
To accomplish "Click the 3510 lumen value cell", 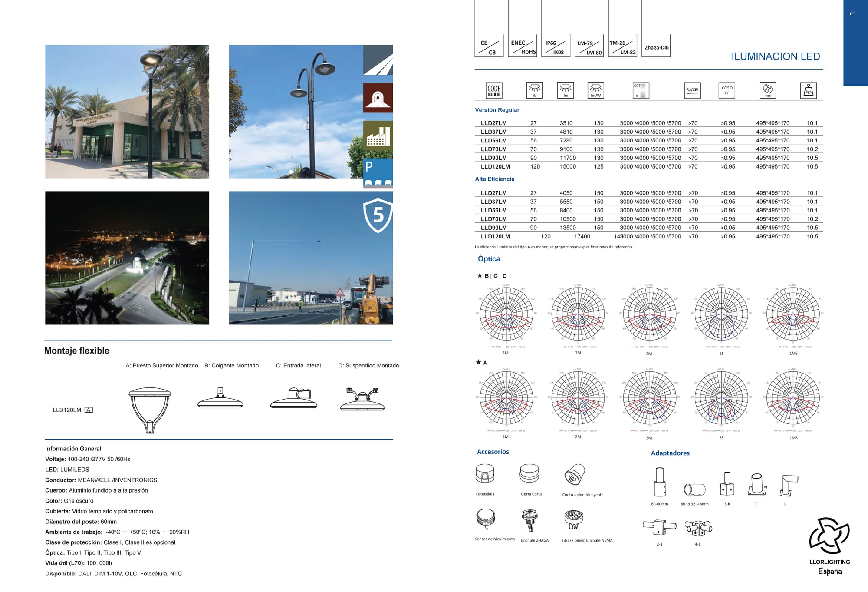I will [566, 123].
